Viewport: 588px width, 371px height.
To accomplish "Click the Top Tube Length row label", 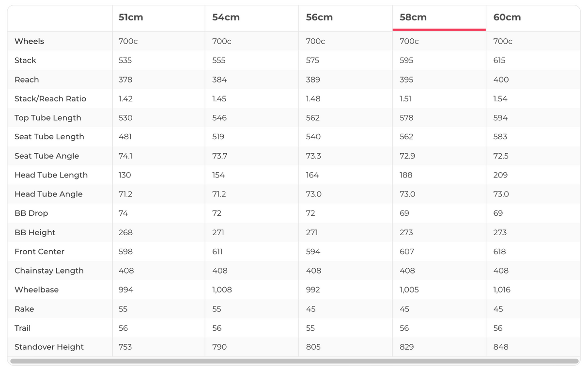I will (48, 118).
